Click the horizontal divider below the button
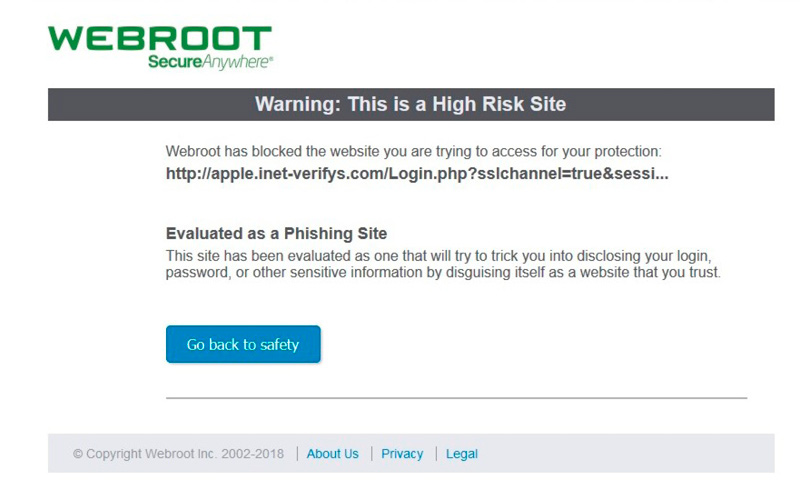 pyautogui.click(x=457, y=397)
